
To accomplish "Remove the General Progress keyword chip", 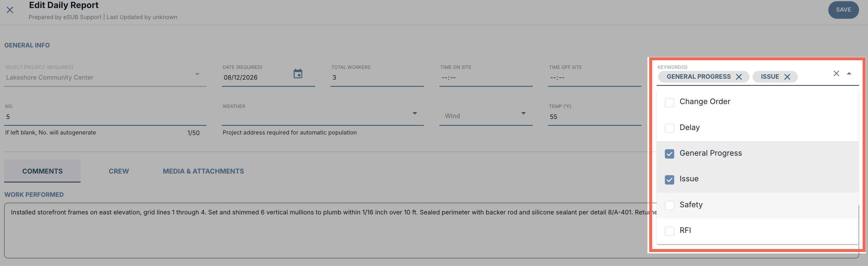I will tap(739, 77).
